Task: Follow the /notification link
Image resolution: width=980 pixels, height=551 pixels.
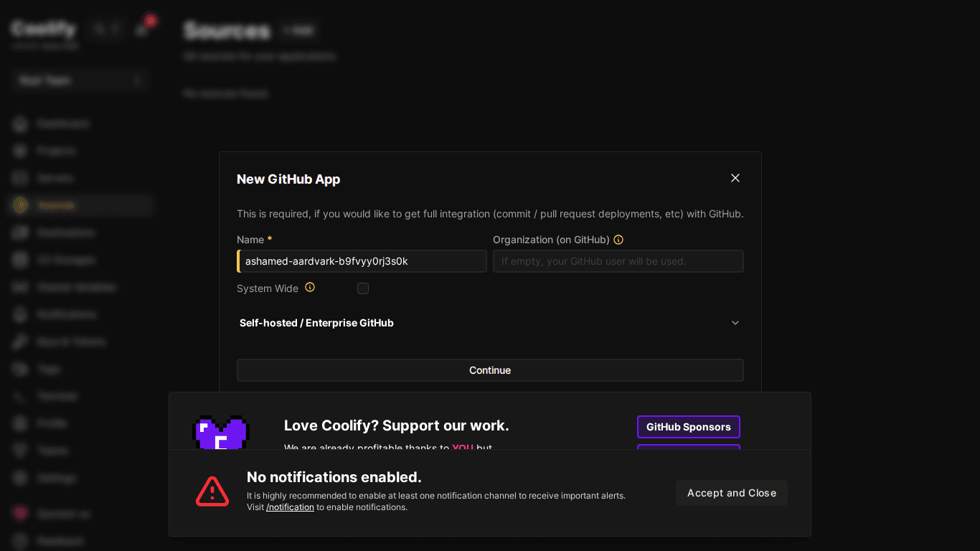Action: 290,507
